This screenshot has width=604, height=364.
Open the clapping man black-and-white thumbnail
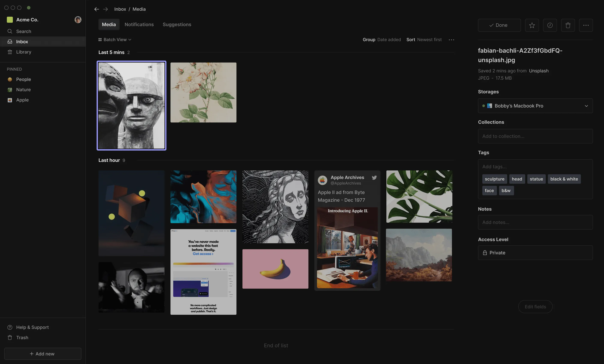[x=131, y=287]
